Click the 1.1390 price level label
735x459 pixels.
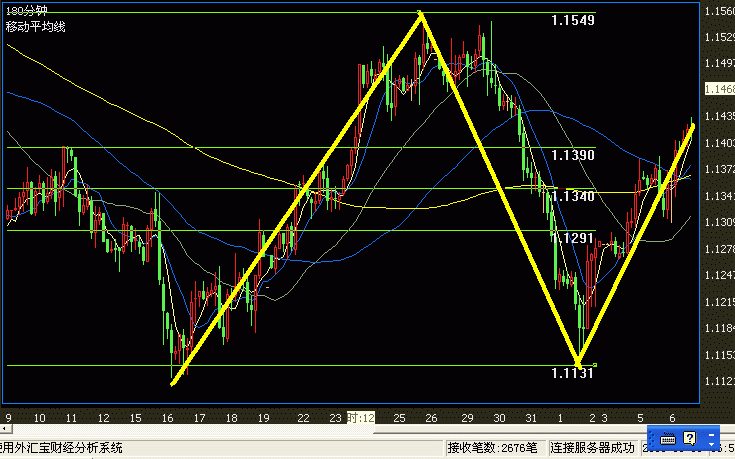[573, 155]
